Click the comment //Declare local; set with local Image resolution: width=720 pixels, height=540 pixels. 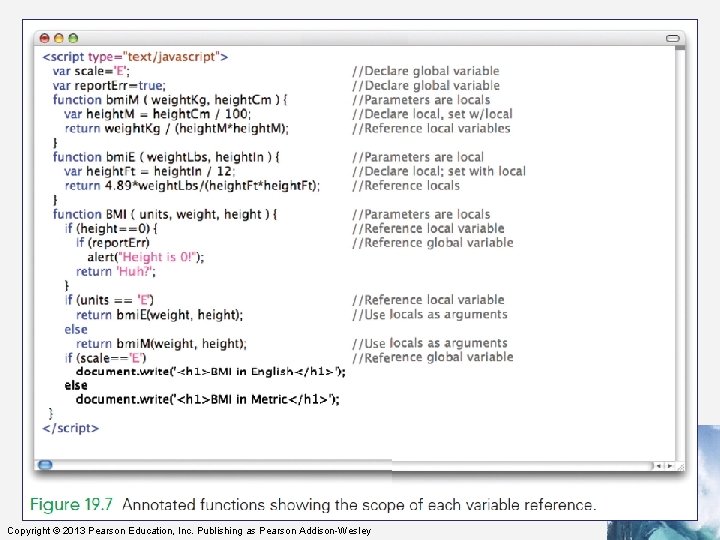pyautogui.click(x=439, y=171)
